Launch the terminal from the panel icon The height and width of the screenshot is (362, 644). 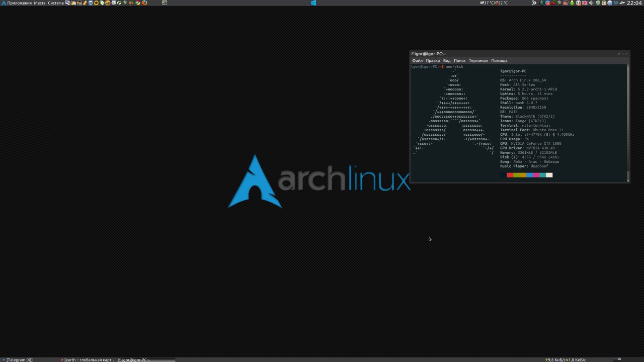[x=165, y=3]
